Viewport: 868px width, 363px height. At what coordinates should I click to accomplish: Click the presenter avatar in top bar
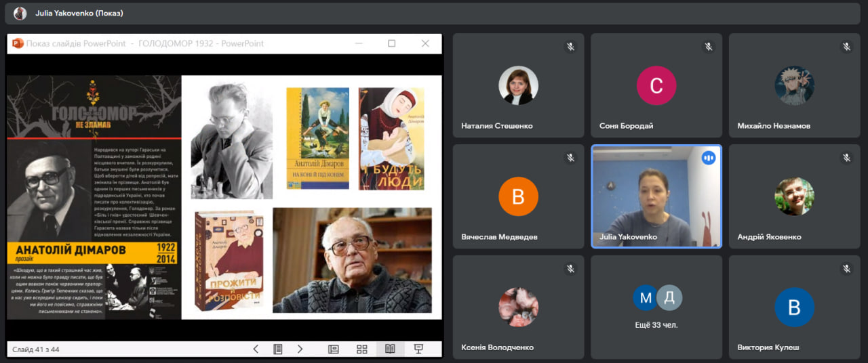tap(20, 13)
